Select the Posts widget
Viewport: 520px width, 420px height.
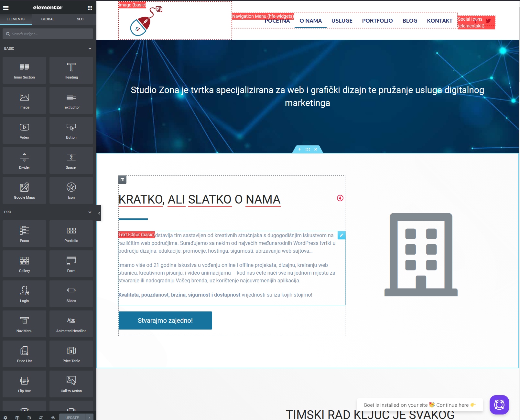point(24,234)
